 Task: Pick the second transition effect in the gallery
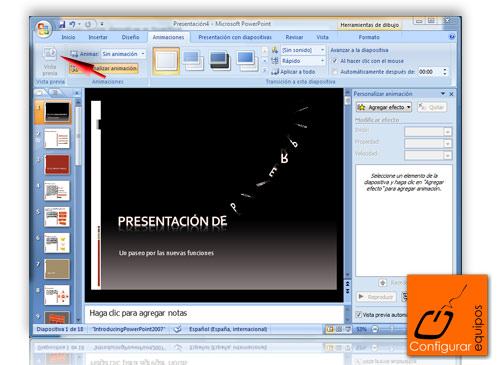[x=193, y=61]
